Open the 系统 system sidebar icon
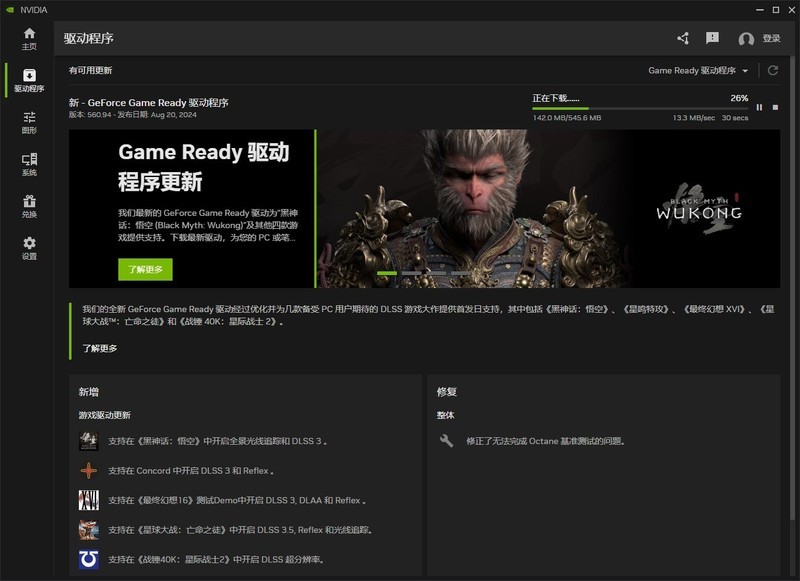Screen dimensions: 800x581 [x=29, y=164]
